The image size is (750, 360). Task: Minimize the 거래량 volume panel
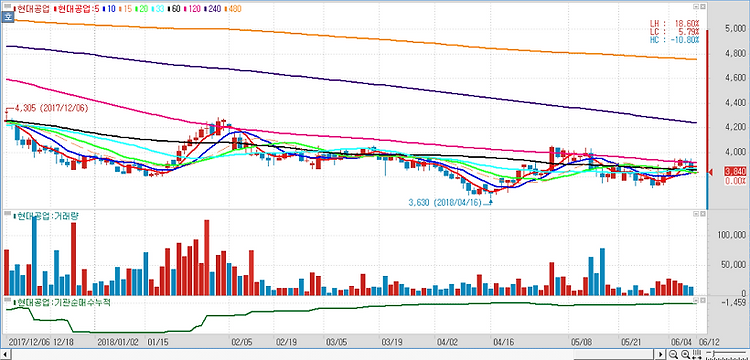696,215
